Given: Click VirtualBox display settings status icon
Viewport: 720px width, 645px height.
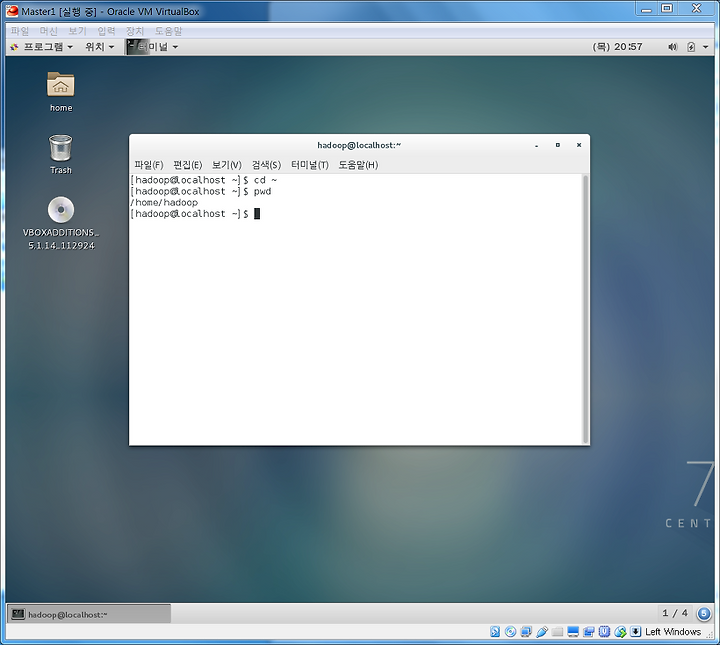Looking at the screenshot, I should [573, 632].
